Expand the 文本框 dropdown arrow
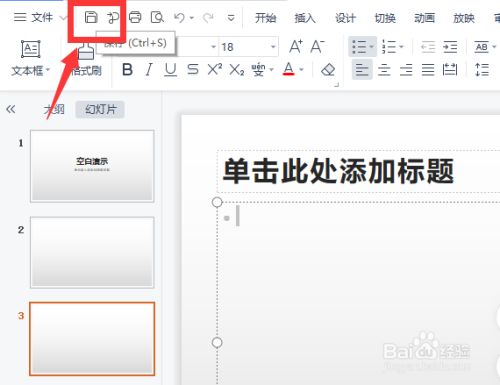 click(48, 70)
